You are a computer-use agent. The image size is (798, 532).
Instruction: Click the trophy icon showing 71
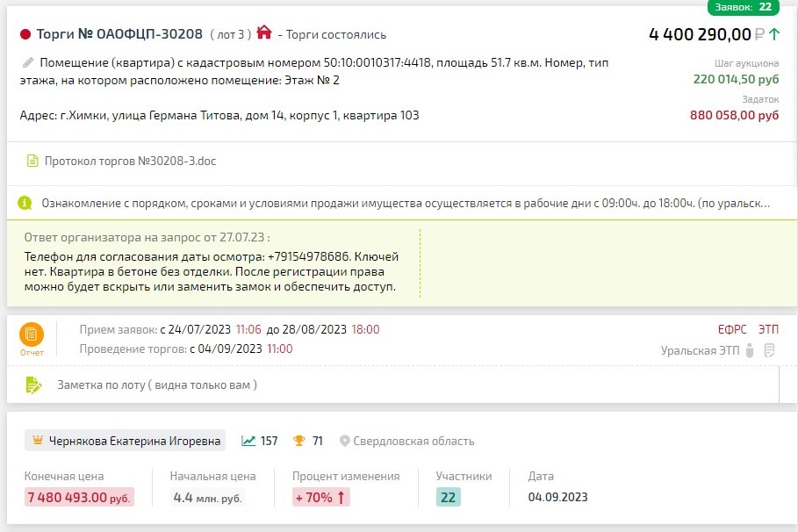[x=299, y=441]
